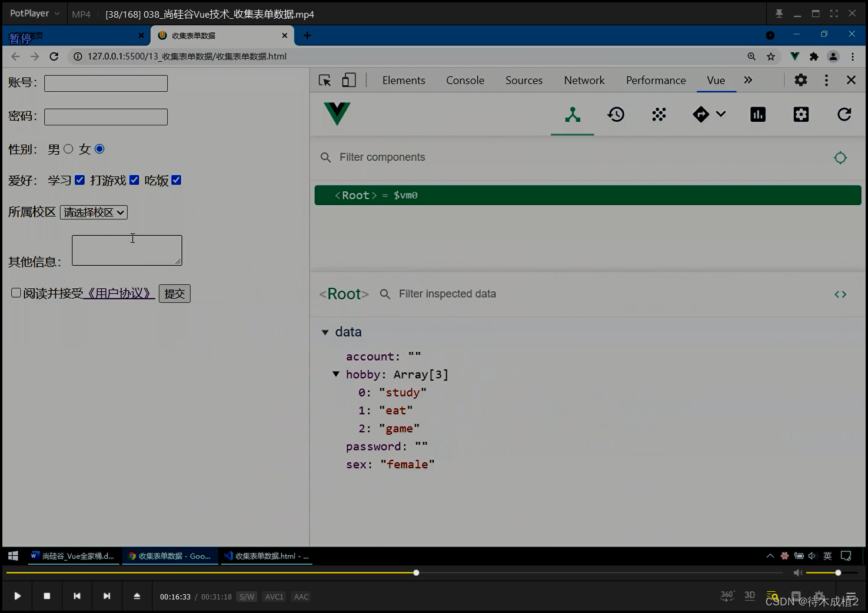Click the PotPlayer stop button

tap(47, 596)
